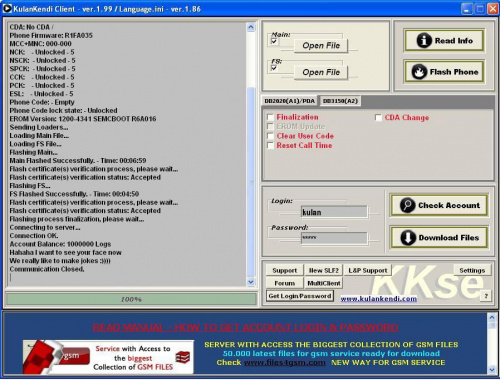Click Get Login Password button
The width and height of the screenshot is (500, 380).
pyautogui.click(x=300, y=296)
